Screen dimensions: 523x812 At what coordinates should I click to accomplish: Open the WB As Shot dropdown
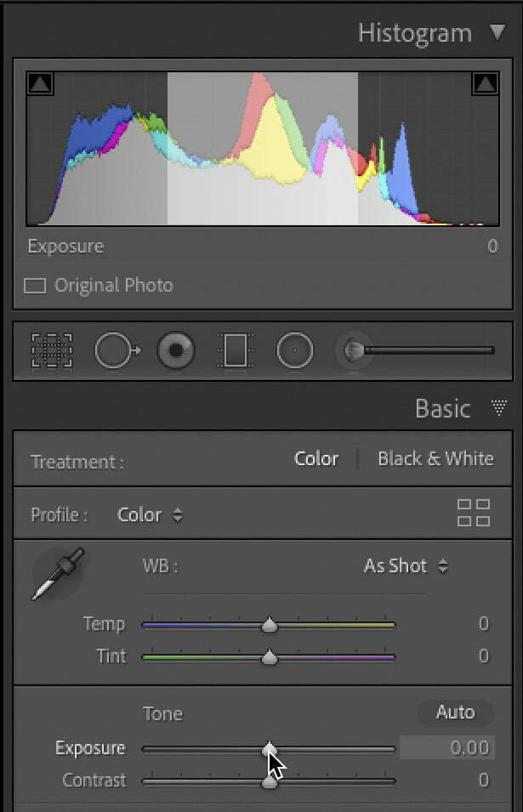(406, 565)
